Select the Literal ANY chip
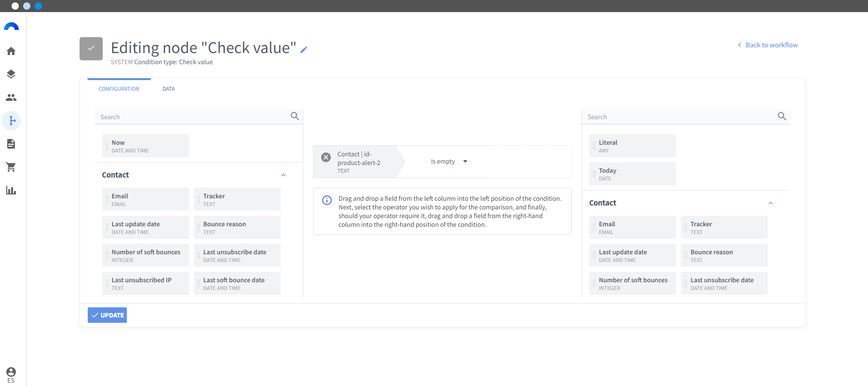The height and width of the screenshot is (386, 868). pyautogui.click(x=633, y=146)
